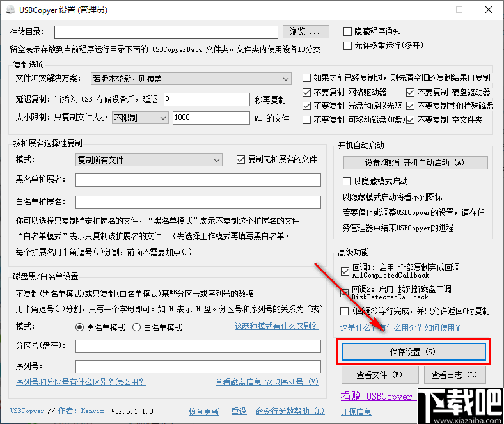Open 序列号和分区号有什么区别 link
The width and height of the screenshot is (504, 424).
click(x=81, y=382)
